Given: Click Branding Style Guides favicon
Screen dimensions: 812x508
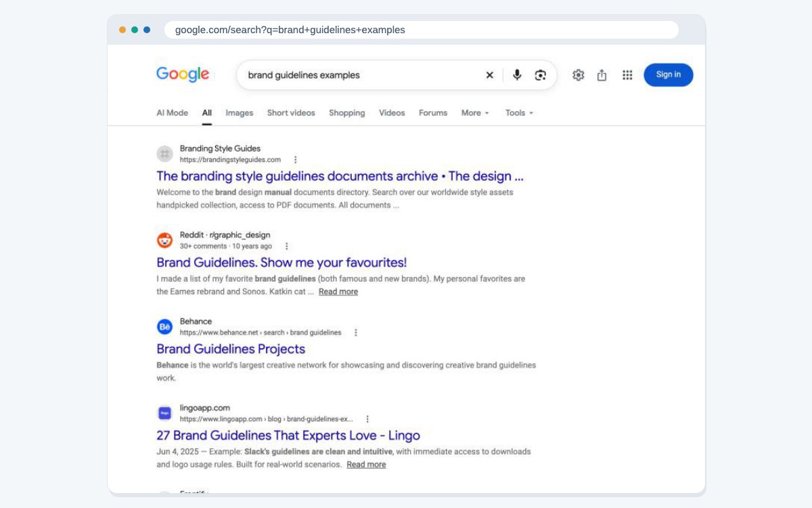Looking at the screenshot, I should coord(165,154).
